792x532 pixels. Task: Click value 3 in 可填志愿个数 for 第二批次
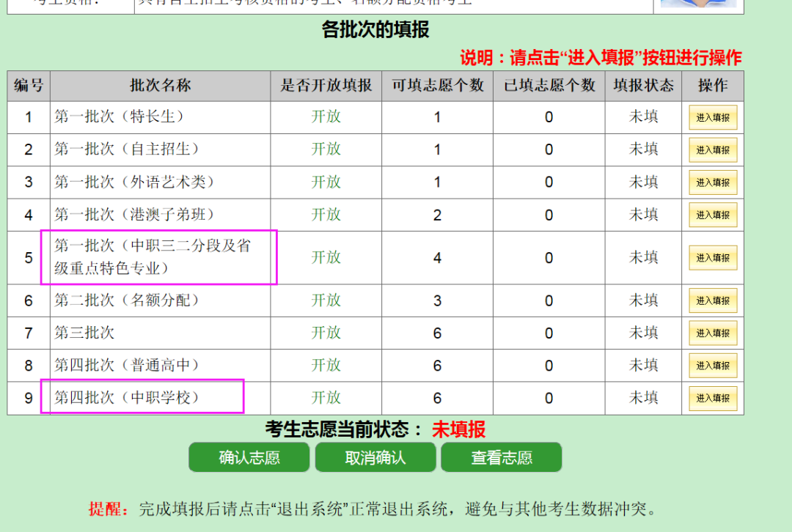[437, 301]
